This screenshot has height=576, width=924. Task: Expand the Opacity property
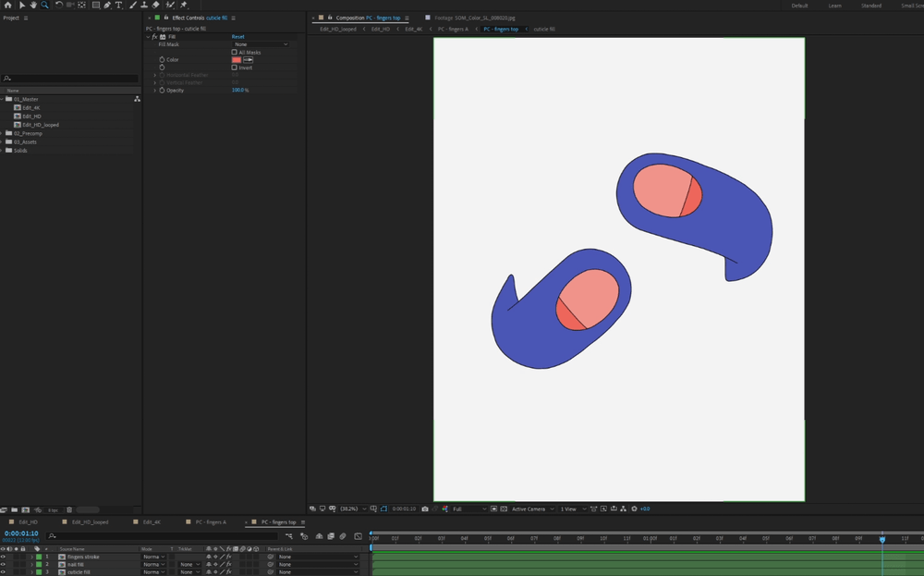(155, 90)
